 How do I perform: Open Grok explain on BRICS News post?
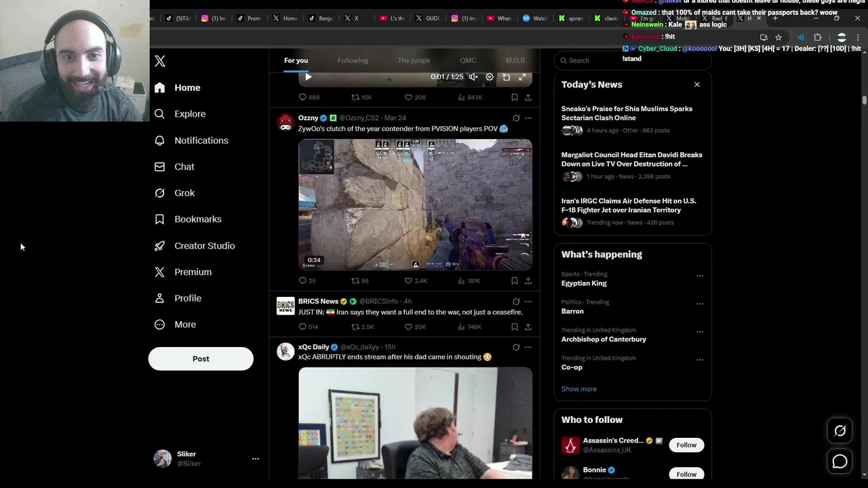click(x=516, y=302)
